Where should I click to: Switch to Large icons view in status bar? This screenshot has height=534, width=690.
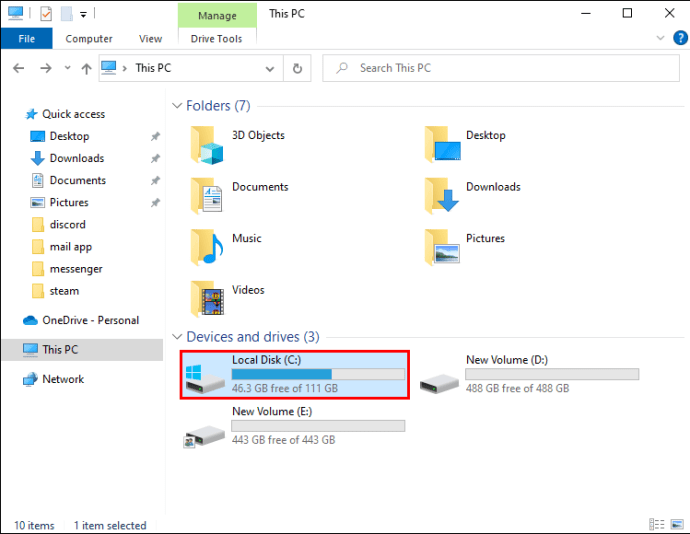[677, 524]
